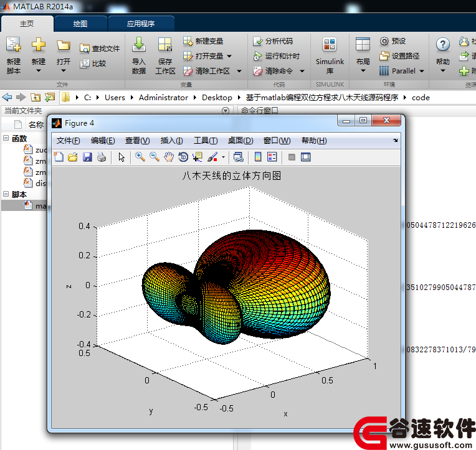Open Clear Commands (清除命令) dropdown arrow
Viewport: 476px width, 450px height.
(302, 71)
